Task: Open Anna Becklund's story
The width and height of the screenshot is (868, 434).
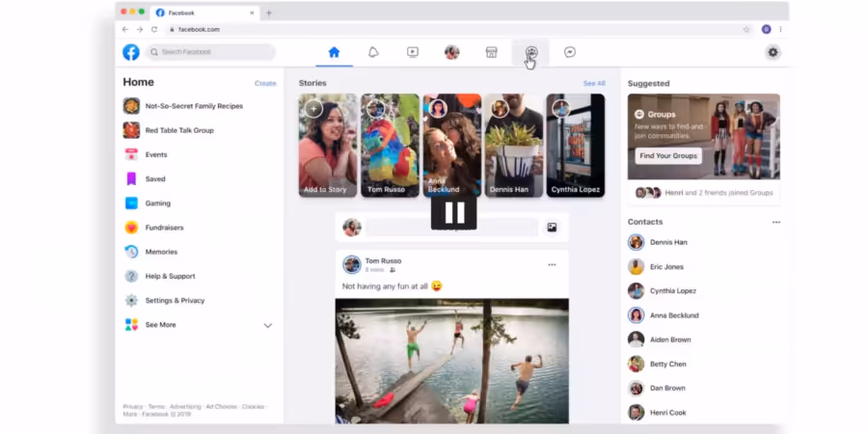Action: pyautogui.click(x=452, y=146)
